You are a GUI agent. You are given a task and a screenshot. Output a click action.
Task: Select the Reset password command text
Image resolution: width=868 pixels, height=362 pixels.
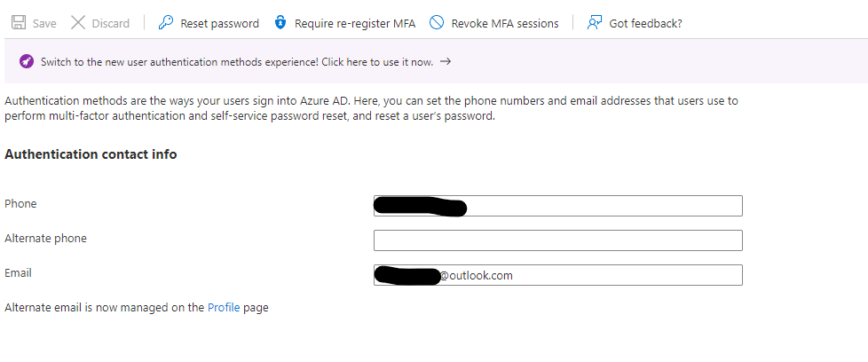pyautogui.click(x=219, y=24)
